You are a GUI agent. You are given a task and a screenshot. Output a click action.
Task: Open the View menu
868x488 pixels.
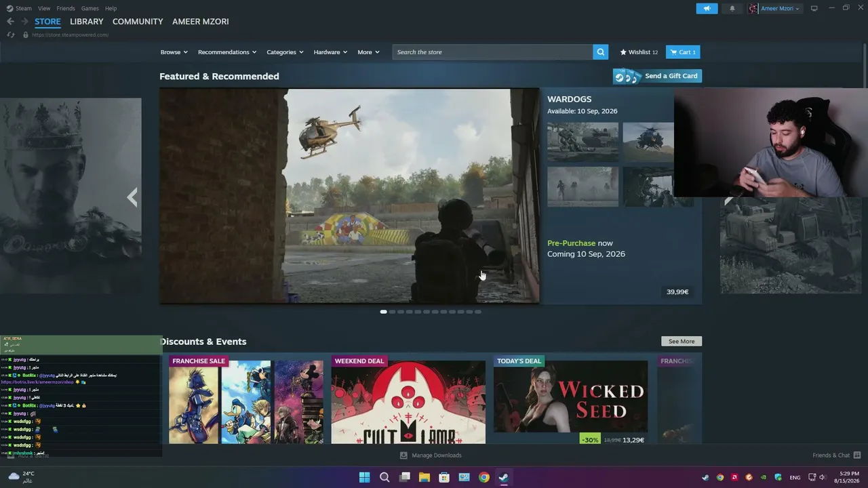44,8
